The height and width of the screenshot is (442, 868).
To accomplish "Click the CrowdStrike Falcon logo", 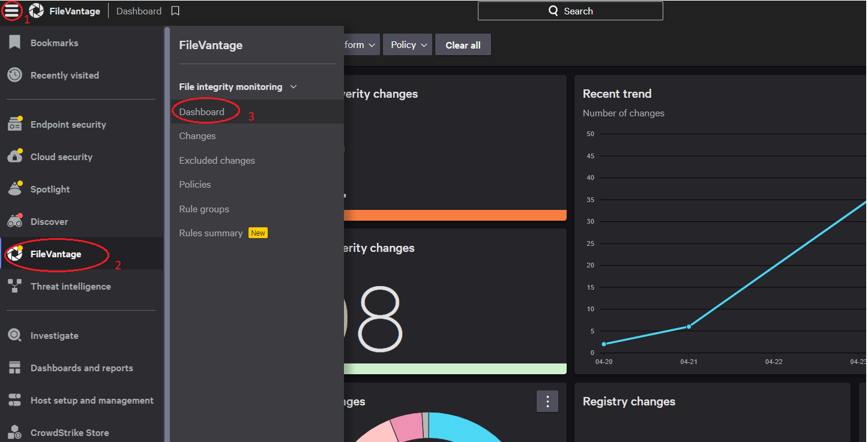I will click(36, 10).
